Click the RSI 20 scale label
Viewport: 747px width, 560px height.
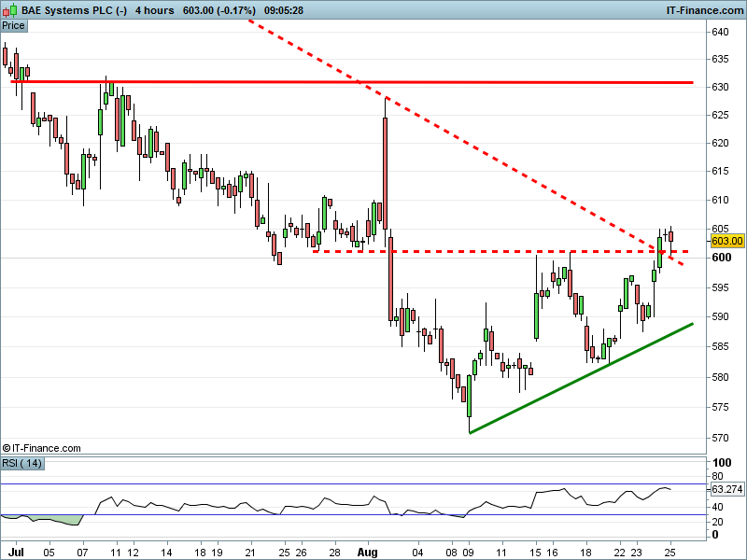717,522
